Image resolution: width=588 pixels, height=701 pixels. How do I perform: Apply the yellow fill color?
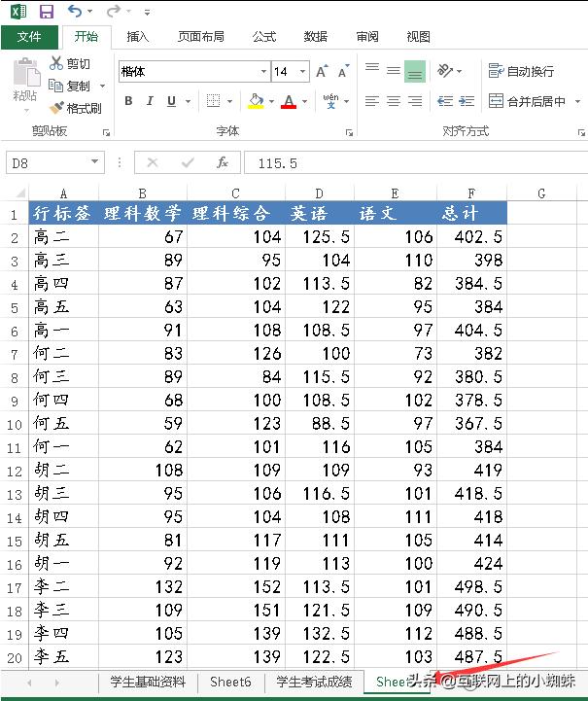tap(256, 101)
